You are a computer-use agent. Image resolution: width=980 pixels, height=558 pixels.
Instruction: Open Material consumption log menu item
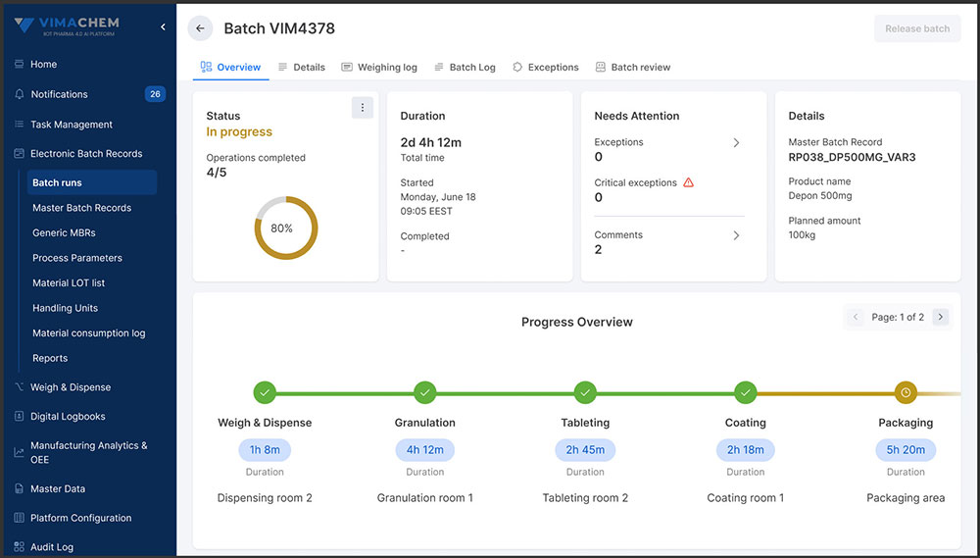89,333
